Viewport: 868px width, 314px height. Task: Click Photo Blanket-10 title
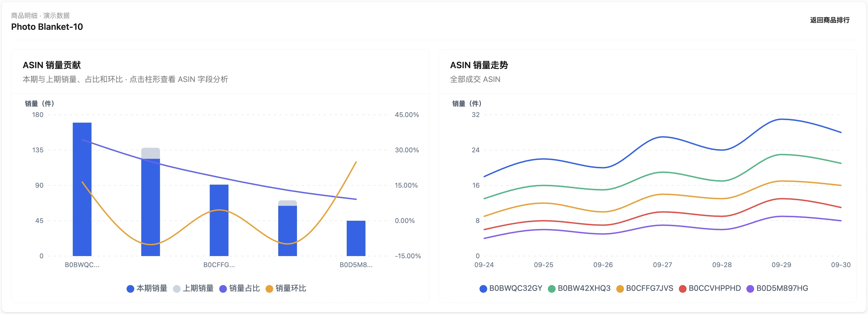tap(47, 27)
